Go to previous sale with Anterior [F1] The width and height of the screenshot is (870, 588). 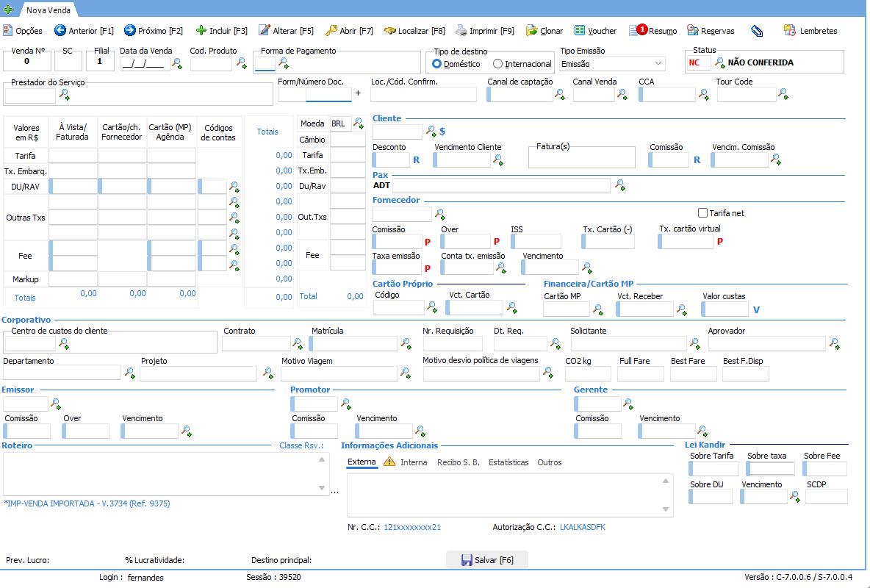84,31
